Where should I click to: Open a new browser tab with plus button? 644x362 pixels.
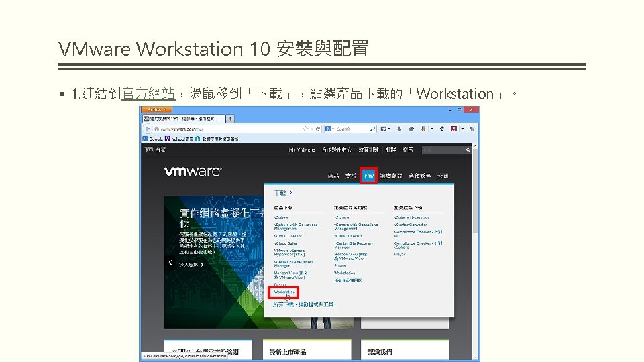click(230, 119)
